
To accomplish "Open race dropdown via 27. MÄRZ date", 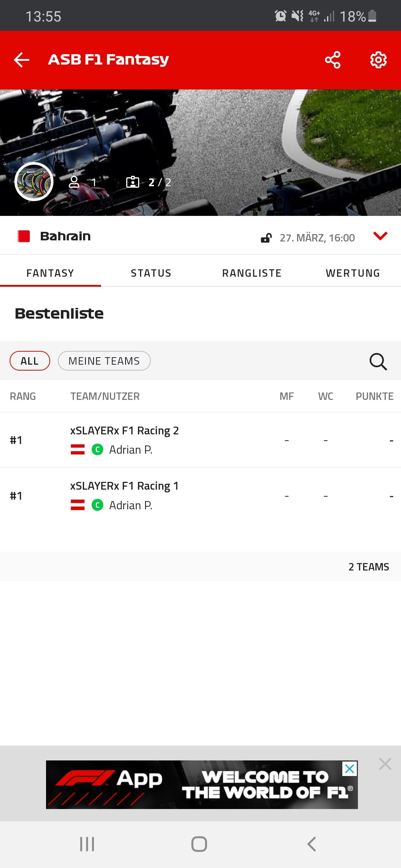I will point(317,238).
